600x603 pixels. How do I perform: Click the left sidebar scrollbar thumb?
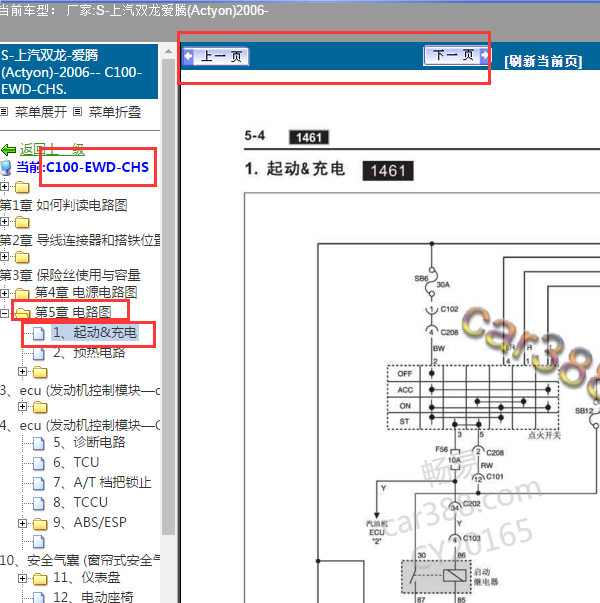pos(168,296)
